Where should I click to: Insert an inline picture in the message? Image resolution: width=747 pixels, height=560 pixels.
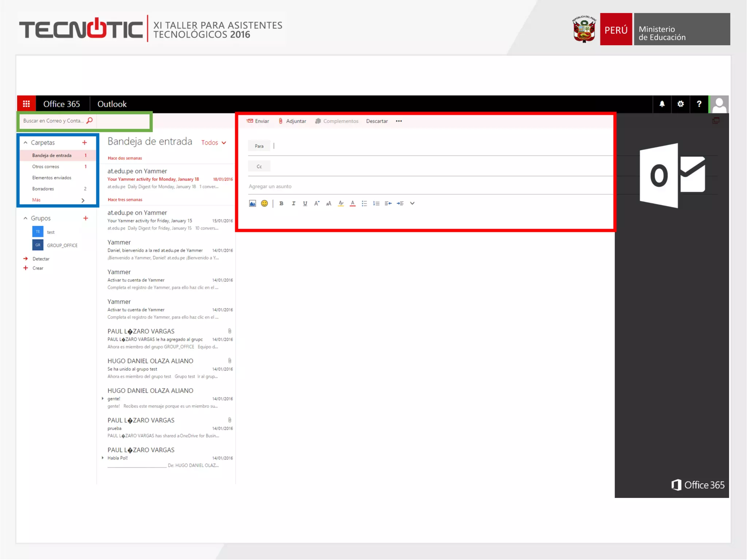click(x=252, y=203)
